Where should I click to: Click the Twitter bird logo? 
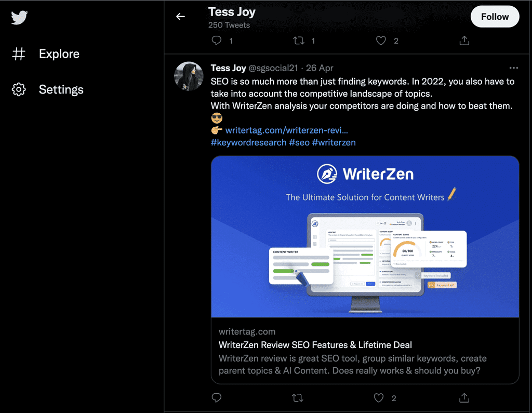point(19,17)
